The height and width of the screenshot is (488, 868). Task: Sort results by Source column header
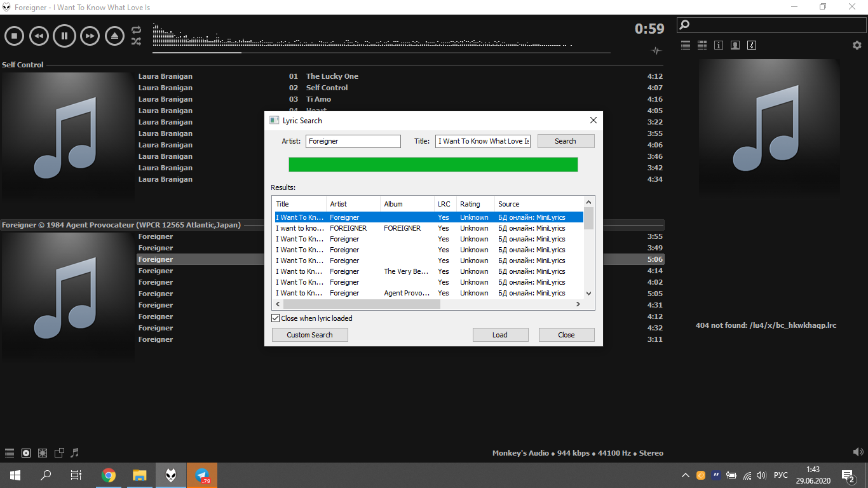point(539,204)
